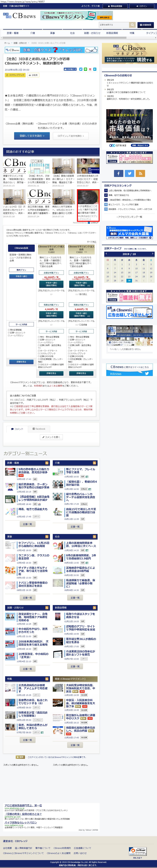
Task: Open 医療・看護 navigation menu item
Action: 13,33
